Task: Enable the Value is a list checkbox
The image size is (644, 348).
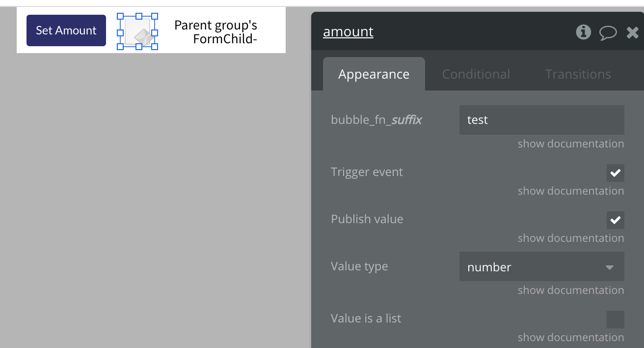Action: [615, 319]
